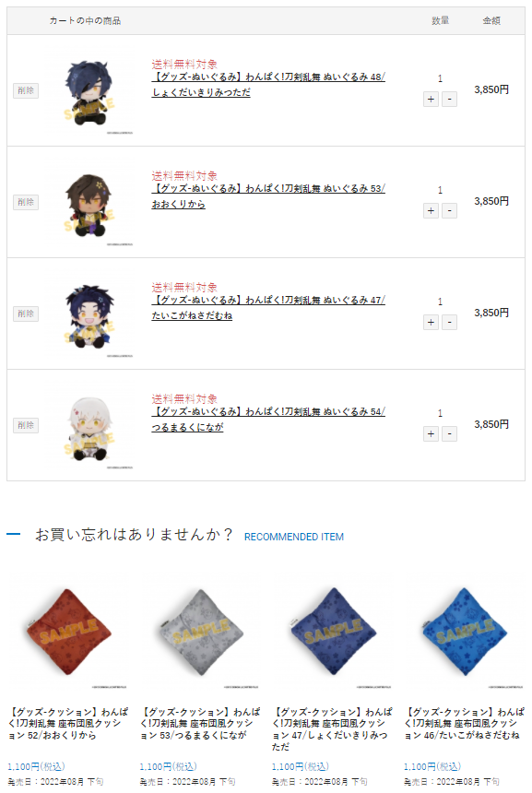Screen dimensions: 532x793
Task: Open recommended cushion 46 たいこがねさだむね title
Action: (464, 723)
